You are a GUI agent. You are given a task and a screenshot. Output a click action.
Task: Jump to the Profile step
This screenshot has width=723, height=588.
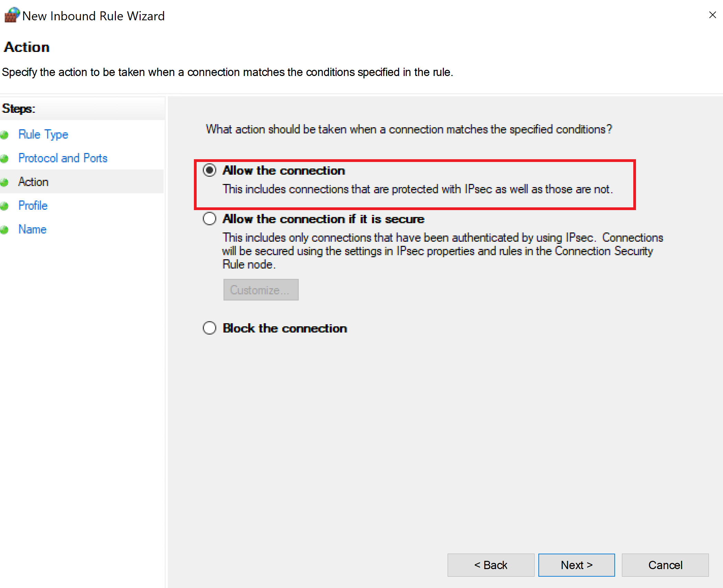click(33, 205)
